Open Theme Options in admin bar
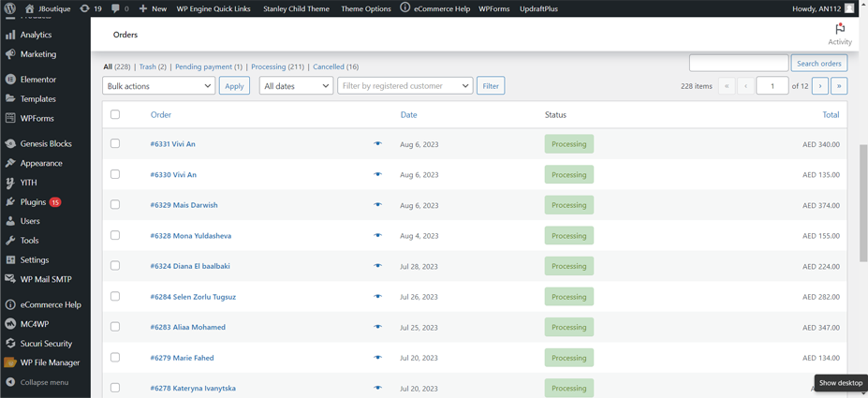The height and width of the screenshot is (398, 868). click(366, 8)
